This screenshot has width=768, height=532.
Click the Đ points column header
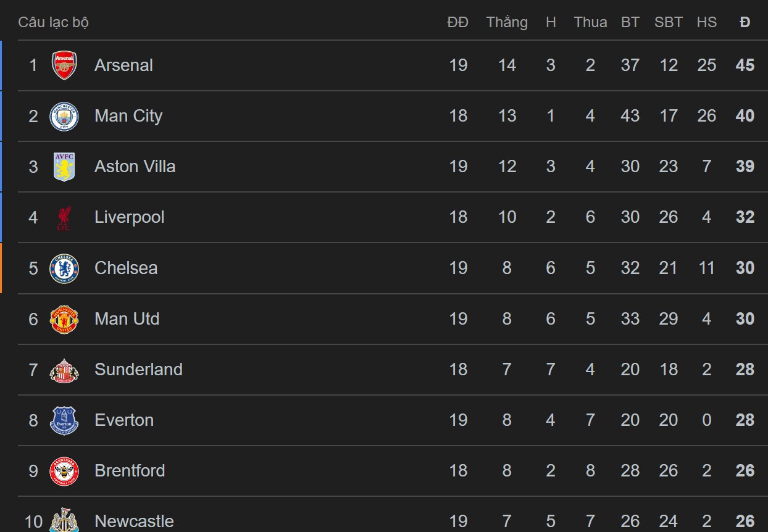point(745,22)
